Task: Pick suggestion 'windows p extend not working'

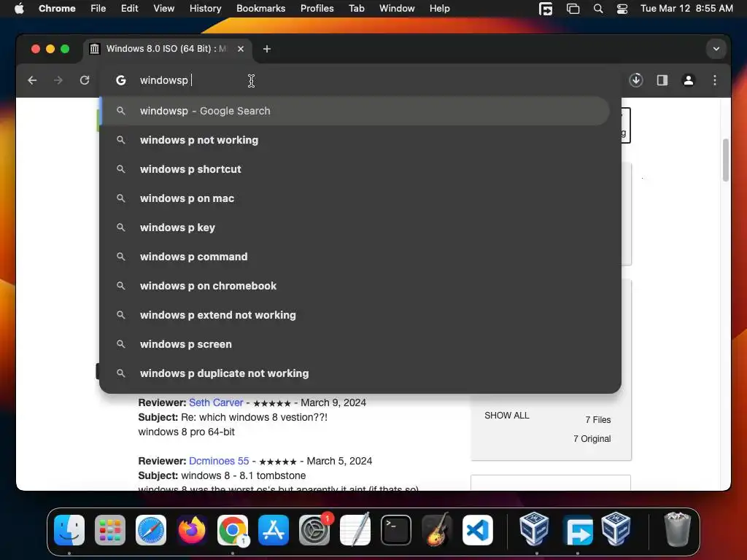Action: pos(355,315)
